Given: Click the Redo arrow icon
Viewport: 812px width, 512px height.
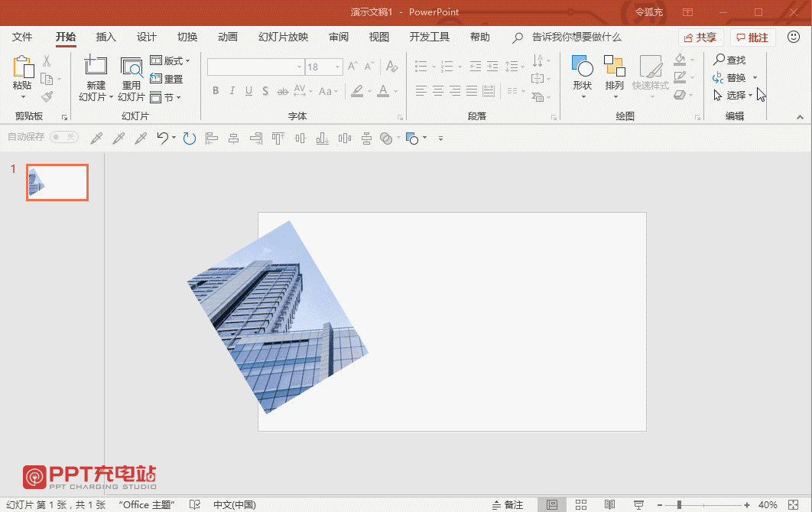Looking at the screenshot, I should [x=190, y=139].
